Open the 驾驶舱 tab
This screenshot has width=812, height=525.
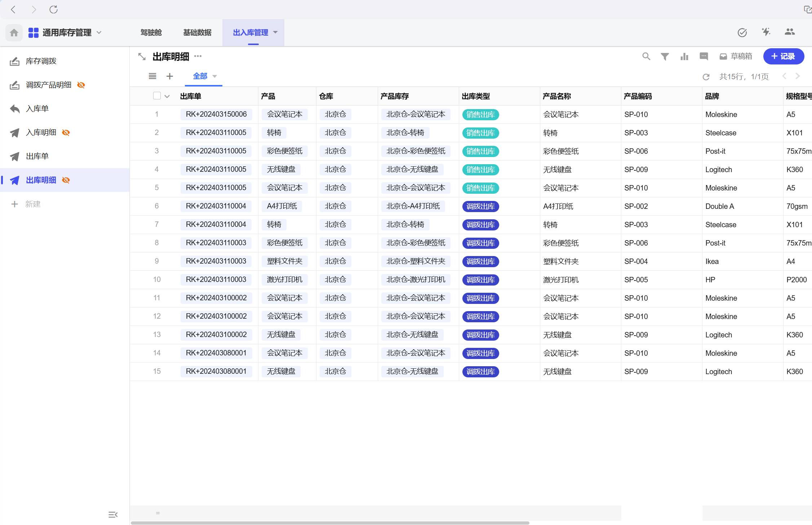pos(151,33)
